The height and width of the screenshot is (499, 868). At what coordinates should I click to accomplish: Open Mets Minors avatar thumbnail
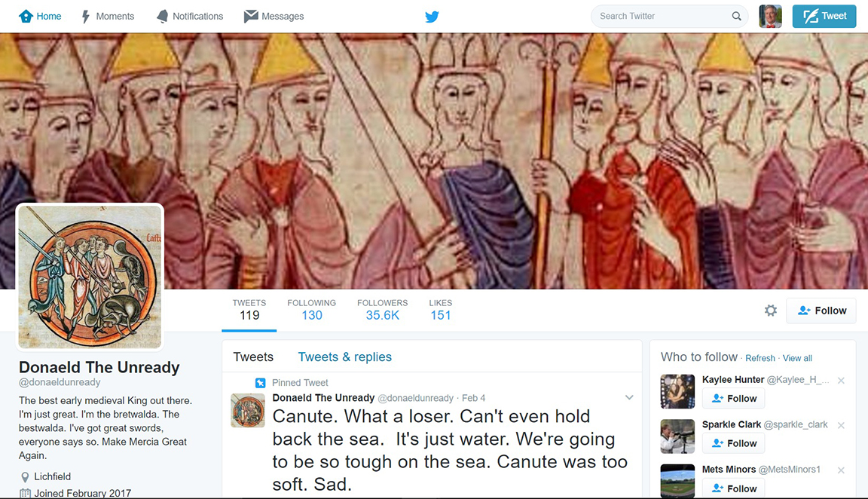677,481
